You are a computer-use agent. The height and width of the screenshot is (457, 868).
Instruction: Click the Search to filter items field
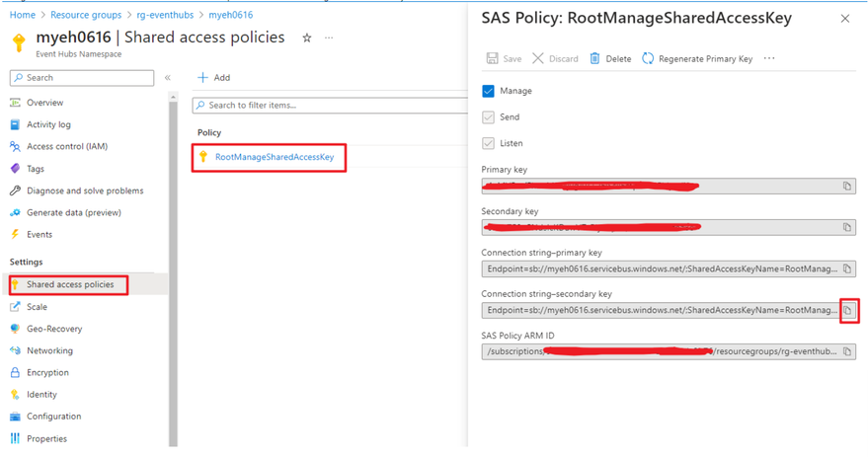(330, 106)
